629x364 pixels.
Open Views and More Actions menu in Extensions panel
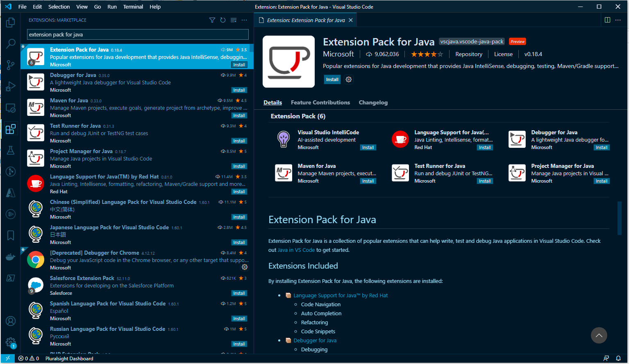(244, 20)
